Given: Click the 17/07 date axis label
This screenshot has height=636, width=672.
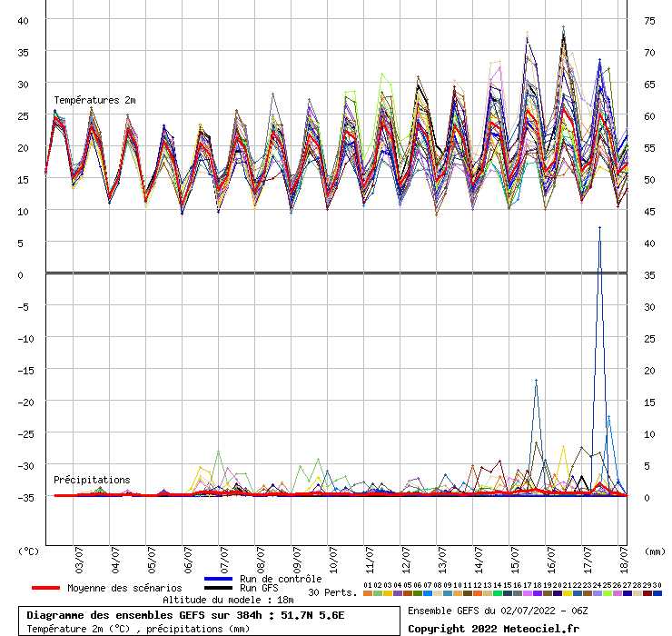Looking at the screenshot, I should tap(588, 560).
